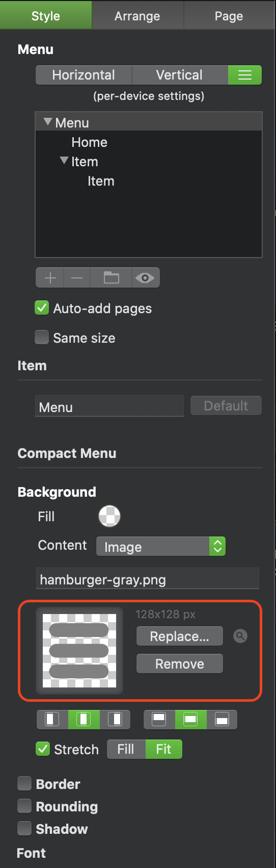276x868 pixels.
Task: Collapse the Item submenu disclosure triangle
Action: pyautogui.click(x=64, y=161)
